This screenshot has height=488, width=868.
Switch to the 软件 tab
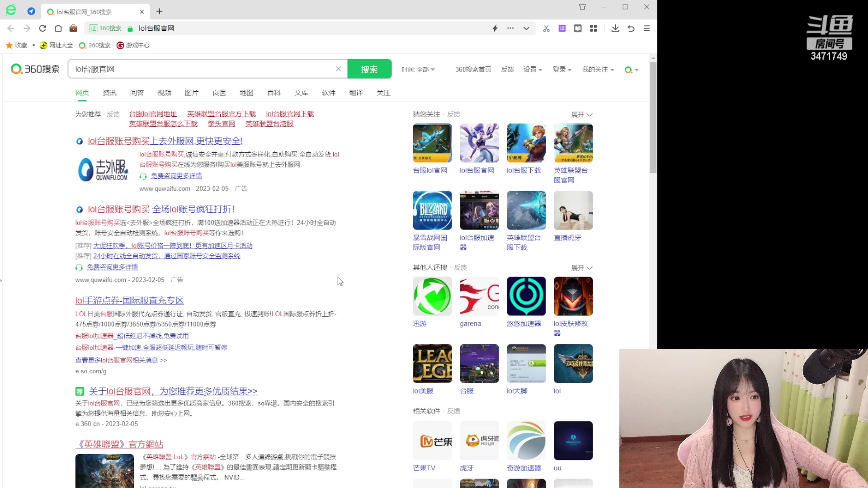pyautogui.click(x=329, y=93)
